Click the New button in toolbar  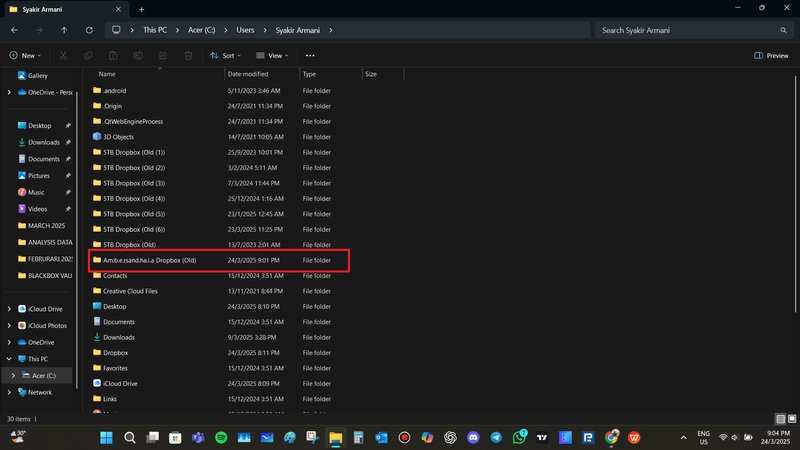(27, 56)
